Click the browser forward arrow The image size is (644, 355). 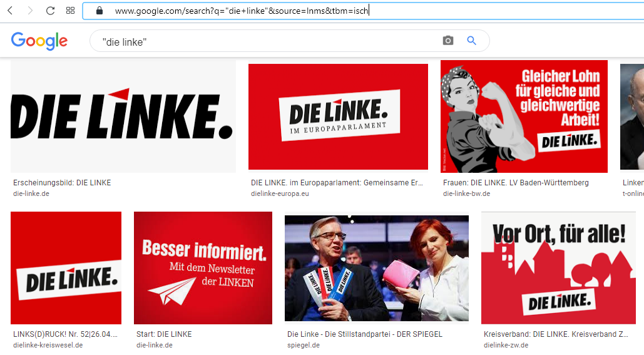click(x=30, y=11)
